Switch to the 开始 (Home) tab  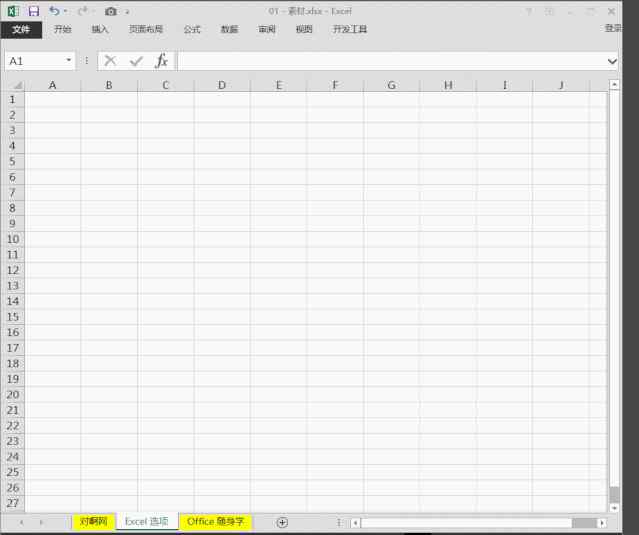tap(63, 29)
